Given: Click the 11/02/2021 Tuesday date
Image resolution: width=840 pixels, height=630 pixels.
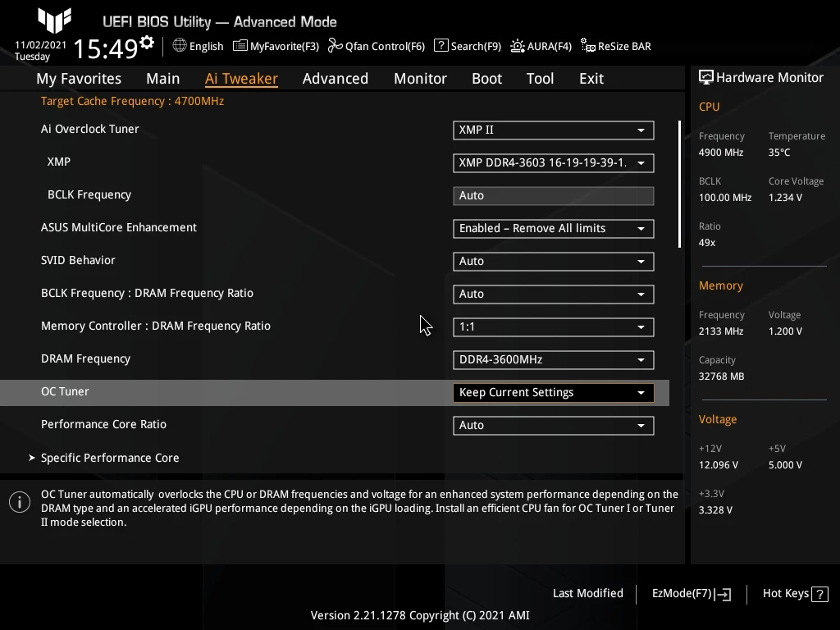Looking at the screenshot, I should click(x=40, y=50).
